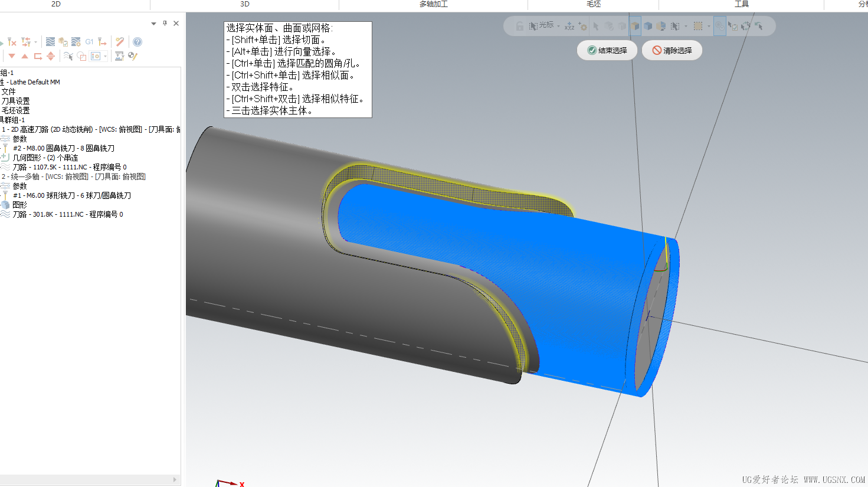Viewport: 868px width, 487px height.
Task: Toggle the blue cube body selection filter
Action: (x=648, y=26)
